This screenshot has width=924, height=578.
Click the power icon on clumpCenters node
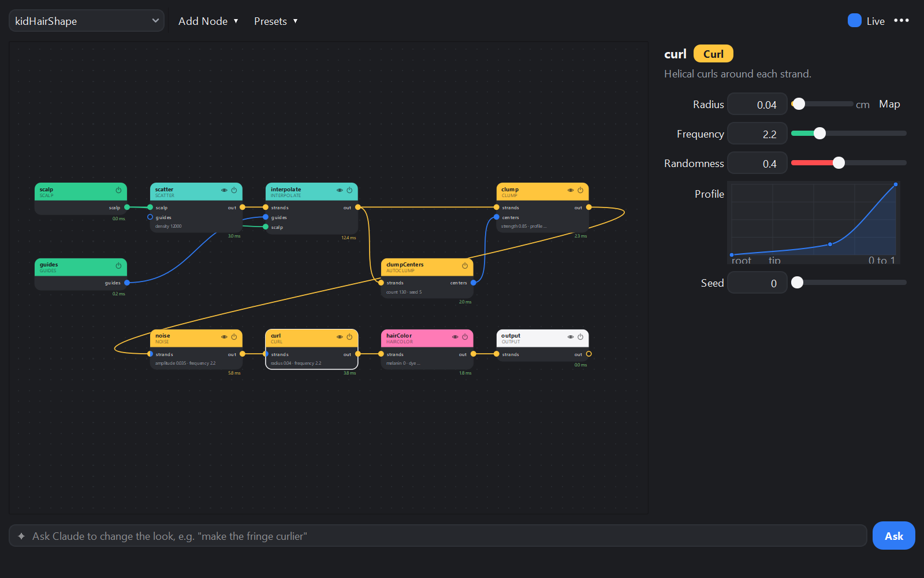click(465, 266)
